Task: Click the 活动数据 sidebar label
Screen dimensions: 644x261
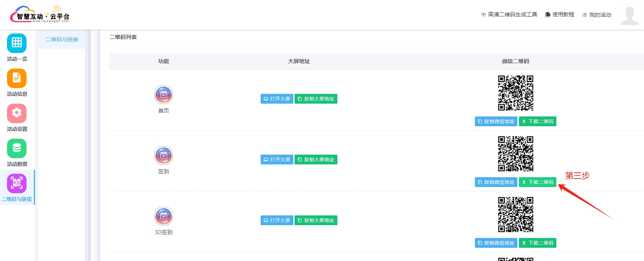Action: (x=17, y=164)
